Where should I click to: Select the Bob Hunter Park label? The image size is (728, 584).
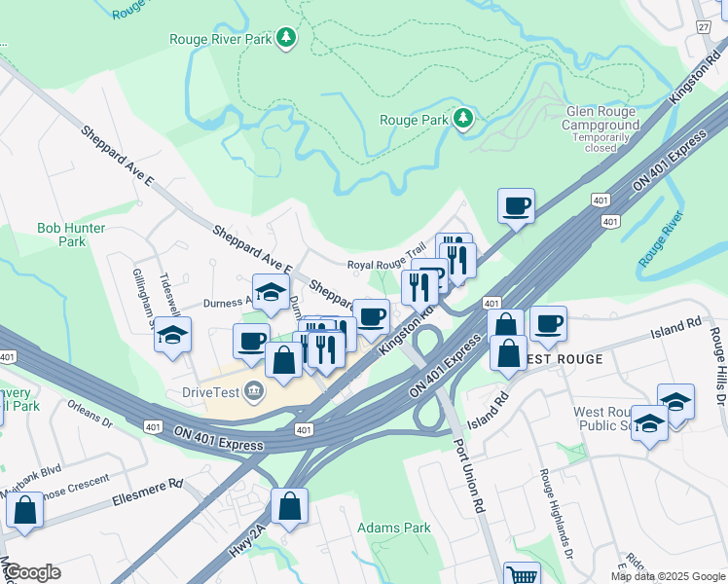[x=71, y=235]
